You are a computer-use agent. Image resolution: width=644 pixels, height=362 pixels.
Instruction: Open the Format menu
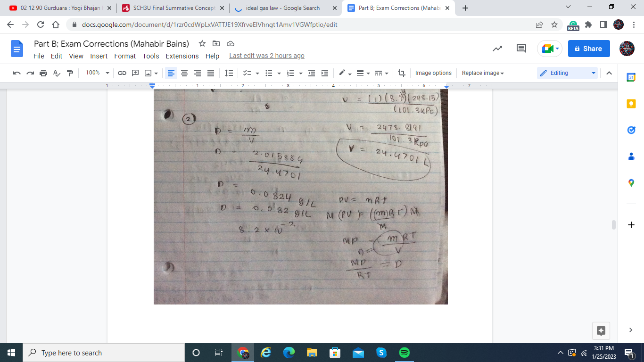click(x=125, y=56)
